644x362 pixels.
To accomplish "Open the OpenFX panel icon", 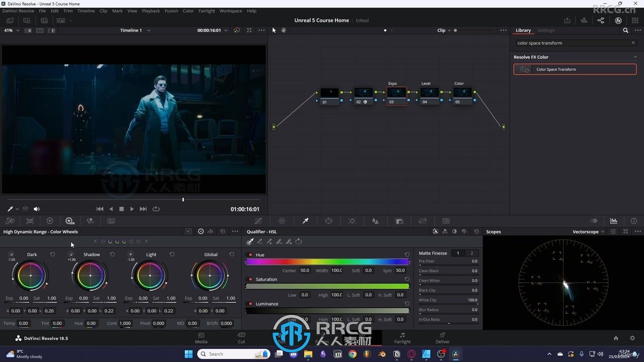I will (x=618, y=21).
